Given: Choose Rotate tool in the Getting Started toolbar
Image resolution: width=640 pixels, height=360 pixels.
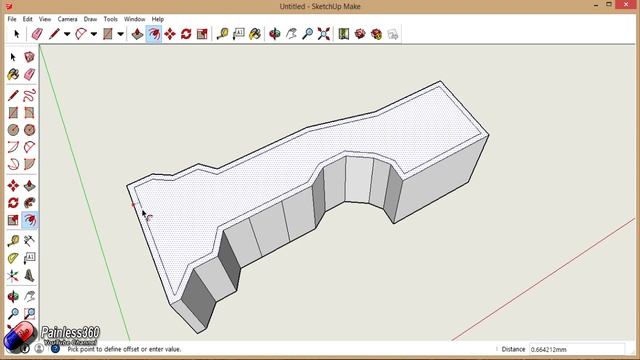Looking at the screenshot, I should (186, 34).
